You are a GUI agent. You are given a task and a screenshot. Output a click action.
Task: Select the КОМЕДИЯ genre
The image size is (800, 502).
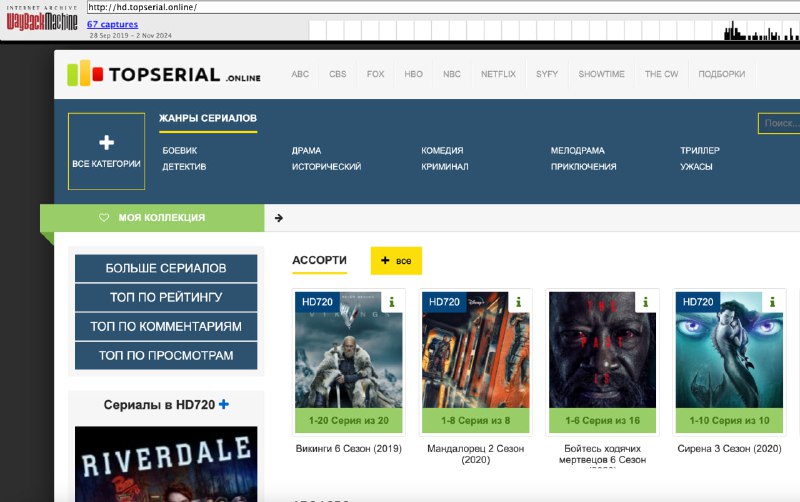click(442, 150)
